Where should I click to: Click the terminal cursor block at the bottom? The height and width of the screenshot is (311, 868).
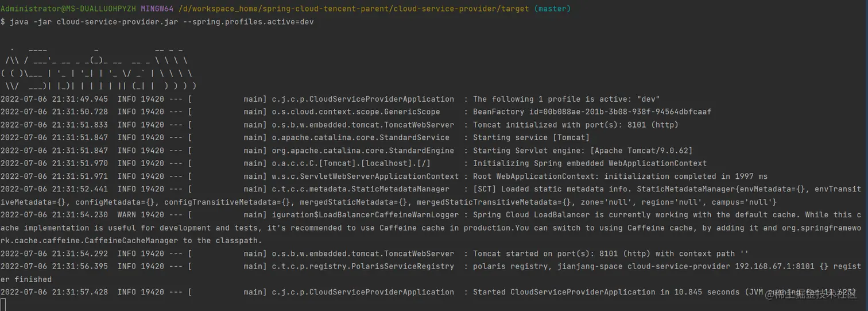pyautogui.click(x=3, y=304)
